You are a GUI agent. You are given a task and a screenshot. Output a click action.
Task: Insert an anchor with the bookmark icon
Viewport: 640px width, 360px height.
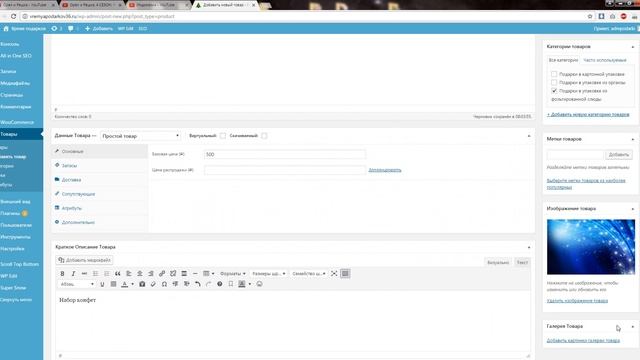pos(231,284)
